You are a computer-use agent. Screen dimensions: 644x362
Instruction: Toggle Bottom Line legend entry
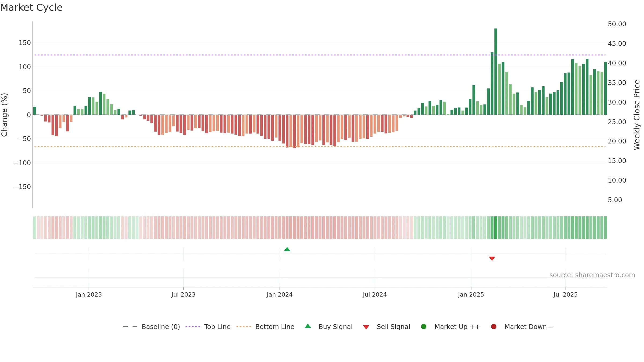[265, 327]
